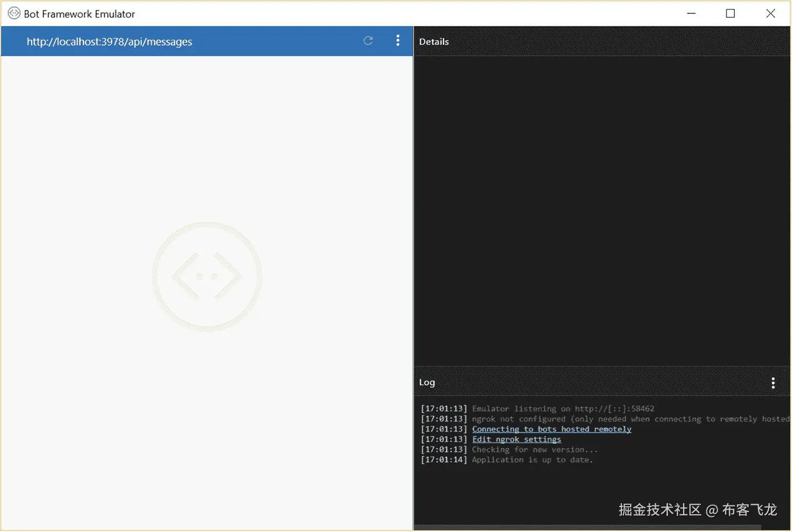792x532 pixels.
Task: Select the 'ngrok not configured' log entry
Action: point(605,419)
